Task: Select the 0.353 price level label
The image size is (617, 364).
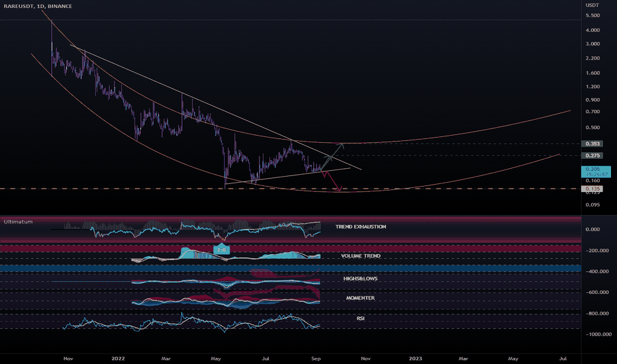Action: 593,144
